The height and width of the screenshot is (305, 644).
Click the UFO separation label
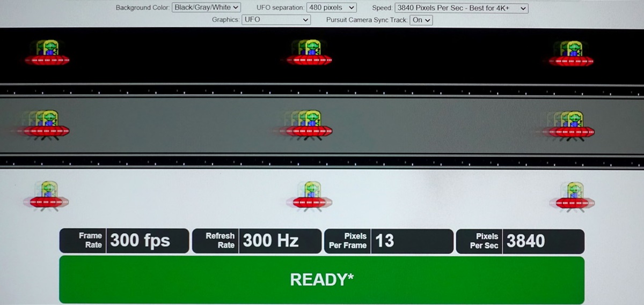coord(280,8)
